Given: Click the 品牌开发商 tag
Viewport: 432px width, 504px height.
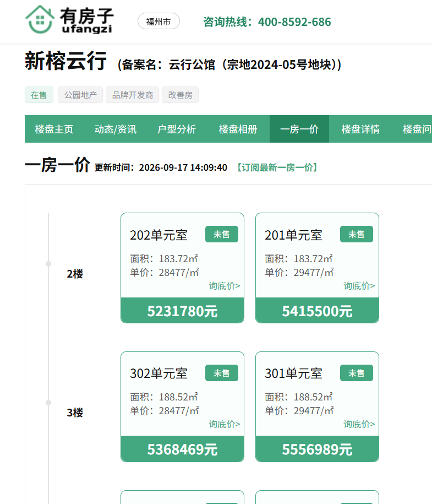Looking at the screenshot, I should click(x=132, y=95).
